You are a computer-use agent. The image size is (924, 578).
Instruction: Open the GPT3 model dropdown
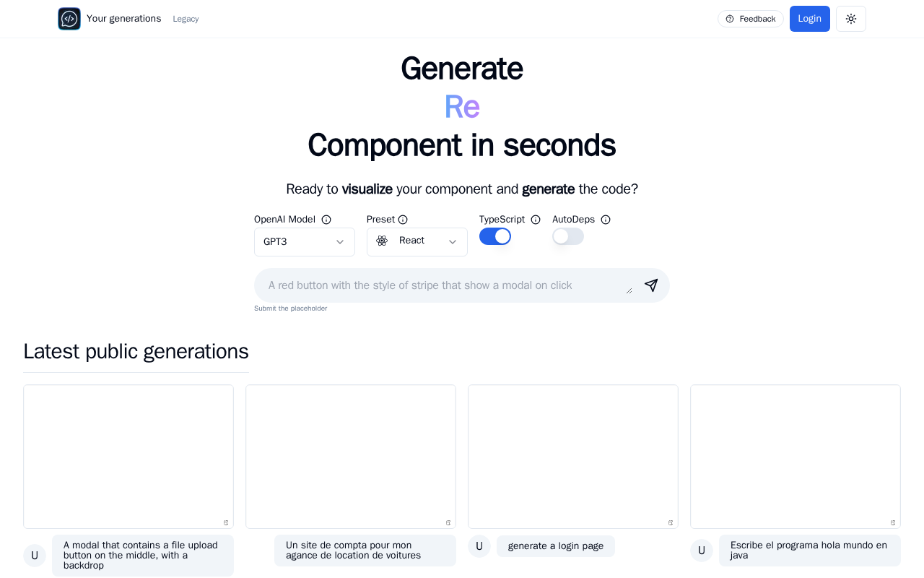coord(305,242)
